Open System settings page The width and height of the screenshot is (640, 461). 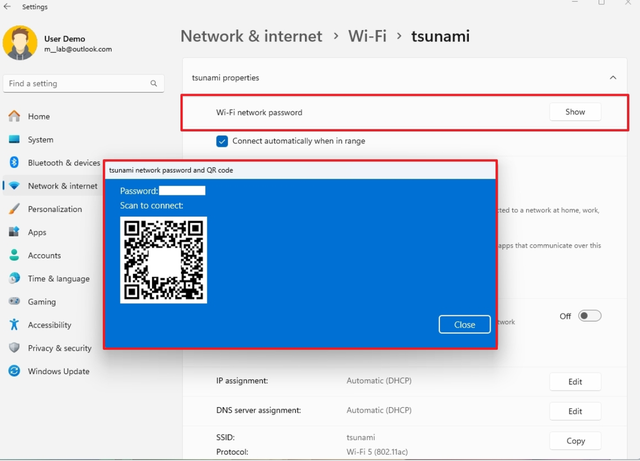[x=40, y=140]
